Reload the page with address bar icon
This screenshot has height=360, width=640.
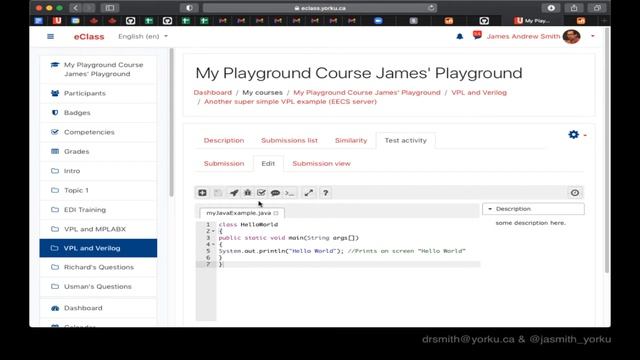[431, 8]
